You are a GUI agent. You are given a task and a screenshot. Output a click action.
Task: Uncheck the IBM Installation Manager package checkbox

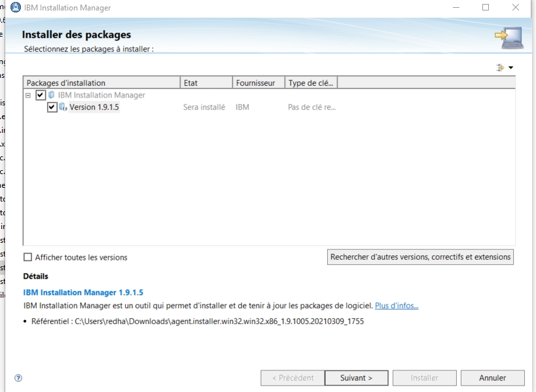[x=41, y=95]
